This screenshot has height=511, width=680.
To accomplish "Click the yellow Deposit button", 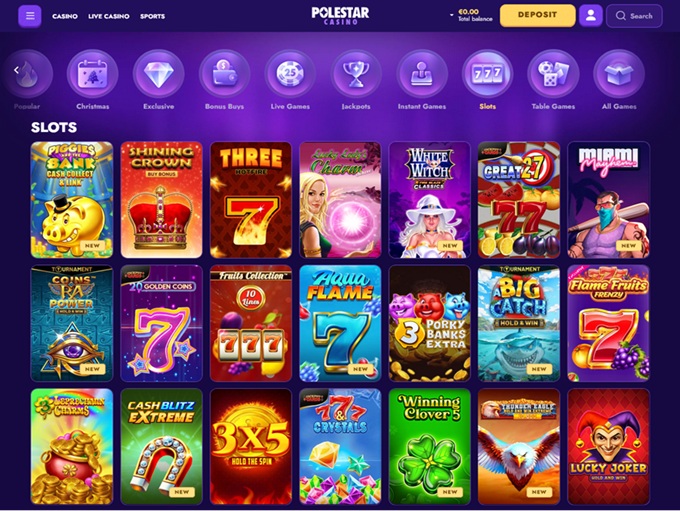I will pos(537,16).
